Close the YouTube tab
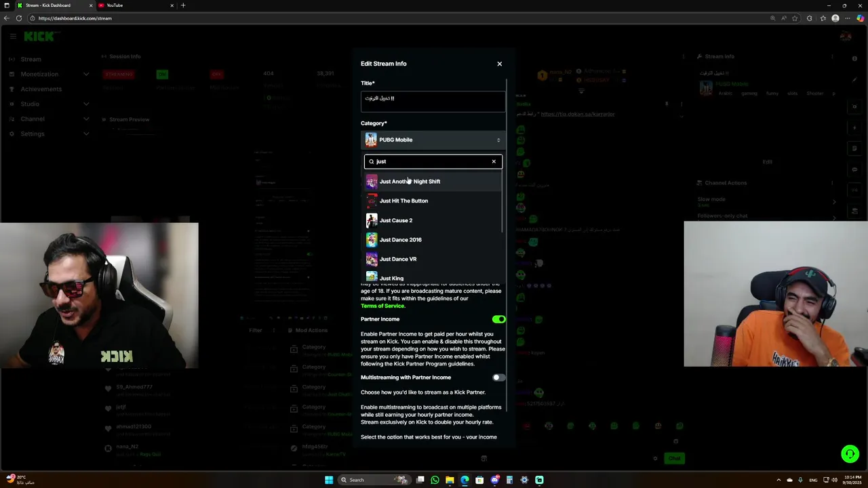 tap(172, 5)
